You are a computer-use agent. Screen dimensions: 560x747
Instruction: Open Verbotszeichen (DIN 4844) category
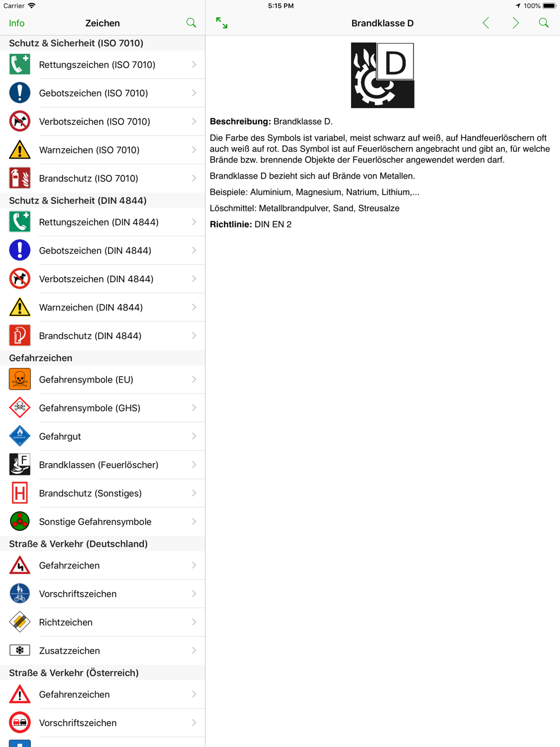(102, 279)
